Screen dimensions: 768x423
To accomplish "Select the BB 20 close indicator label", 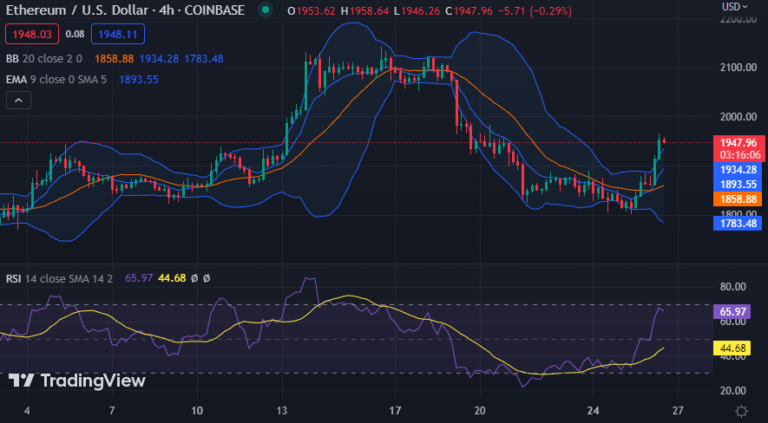I will click(44, 59).
